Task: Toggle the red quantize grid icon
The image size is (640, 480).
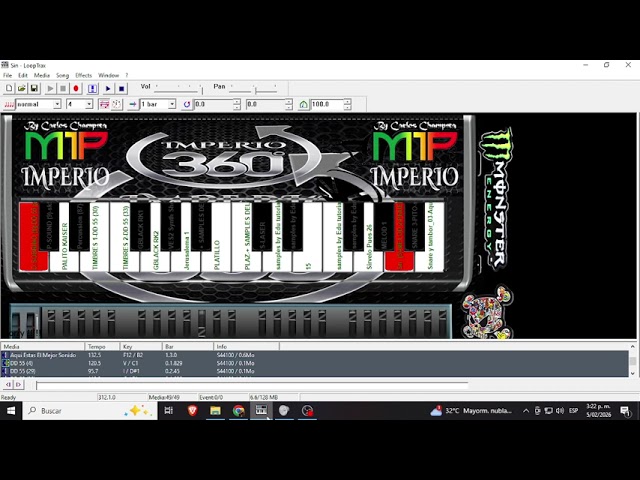Action: coord(104,104)
